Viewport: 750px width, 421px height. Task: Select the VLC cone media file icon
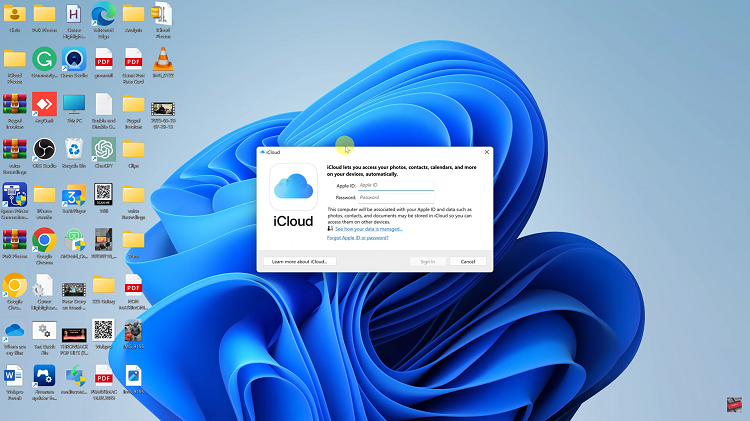[163, 63]
